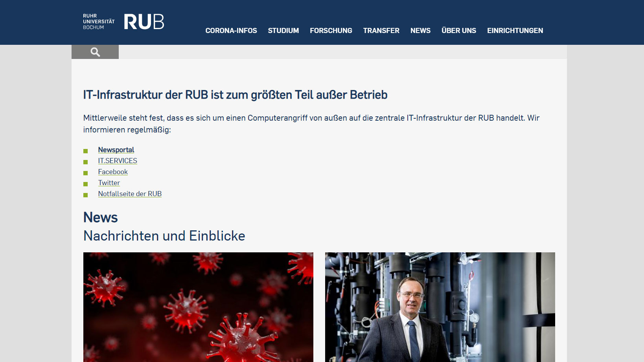The width and height of the screenshot is (644, 362).
Task: Click the News heading
Action: (101, 217)
